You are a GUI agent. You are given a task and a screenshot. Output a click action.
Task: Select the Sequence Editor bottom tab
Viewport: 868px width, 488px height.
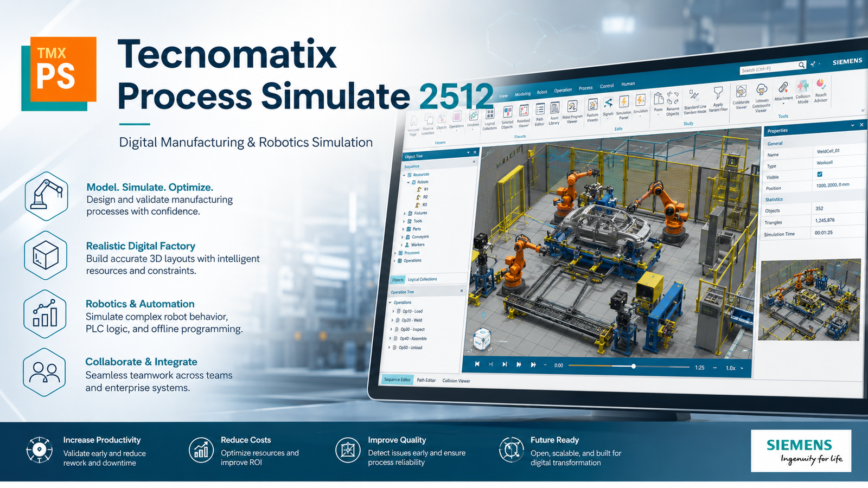point(398,380)
